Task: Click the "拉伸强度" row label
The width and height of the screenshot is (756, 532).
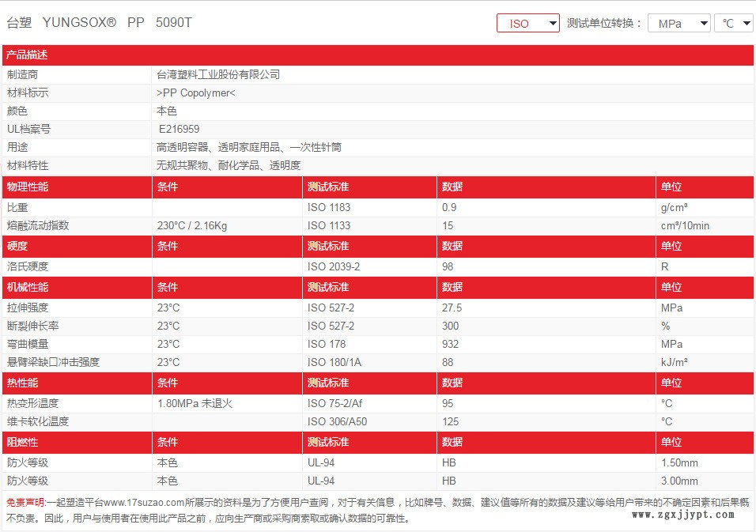Action: click(x=28, y=308)
